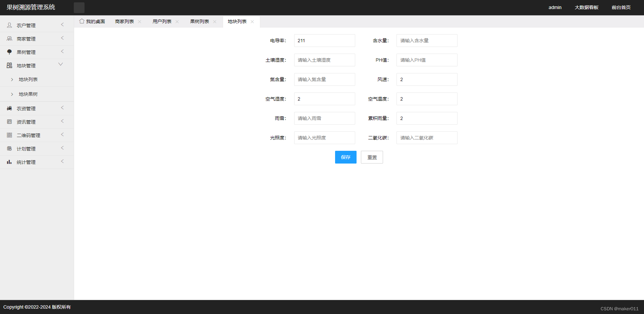Click the 农户管理 user icon
Screen dimensions: 644x314
[x=9, y=25]
